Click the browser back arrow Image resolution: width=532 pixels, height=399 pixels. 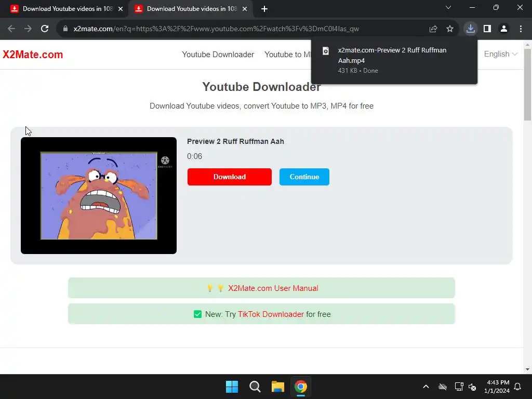point(11,29)
